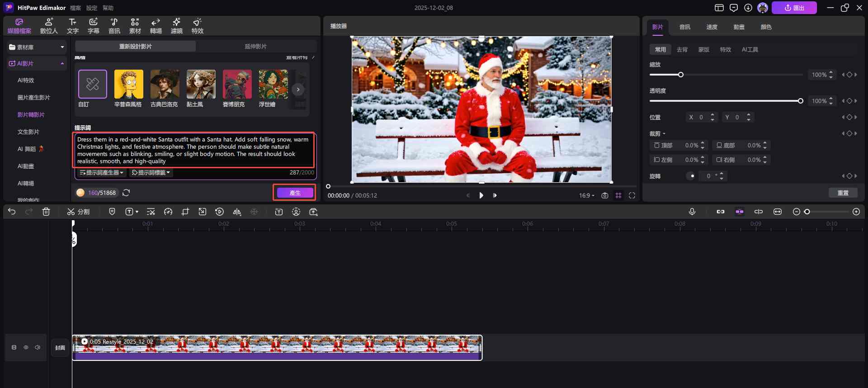Switch to the 延伸影片 tab

tap(255, 47)
